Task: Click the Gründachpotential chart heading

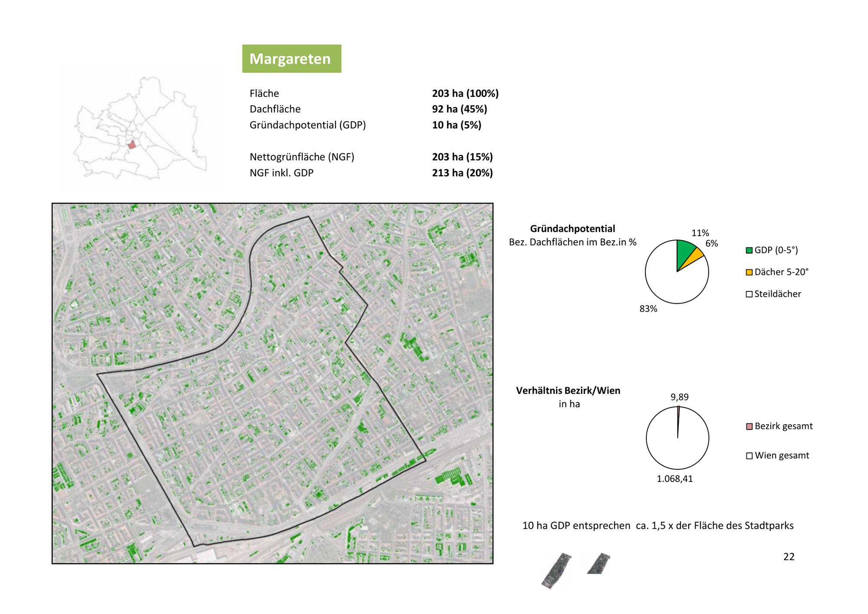Action: (x=572, y=229)
